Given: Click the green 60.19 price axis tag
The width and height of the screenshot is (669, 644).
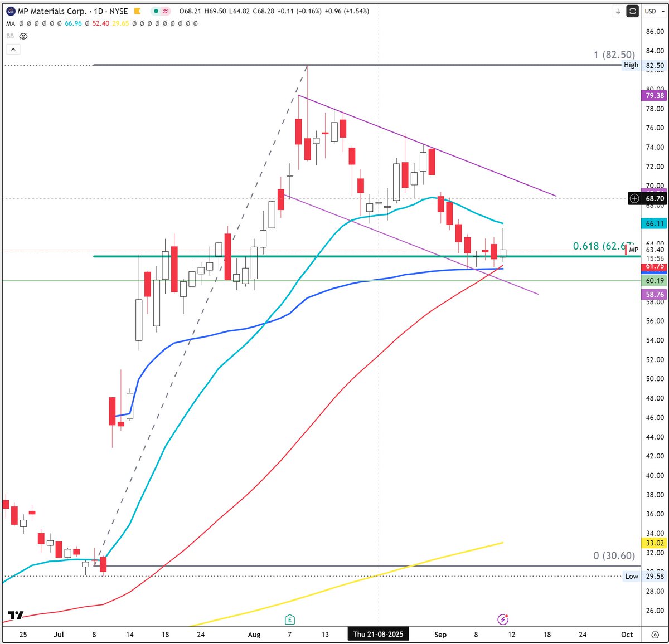Looking at the screenshot, I should (x=655, y=281).
